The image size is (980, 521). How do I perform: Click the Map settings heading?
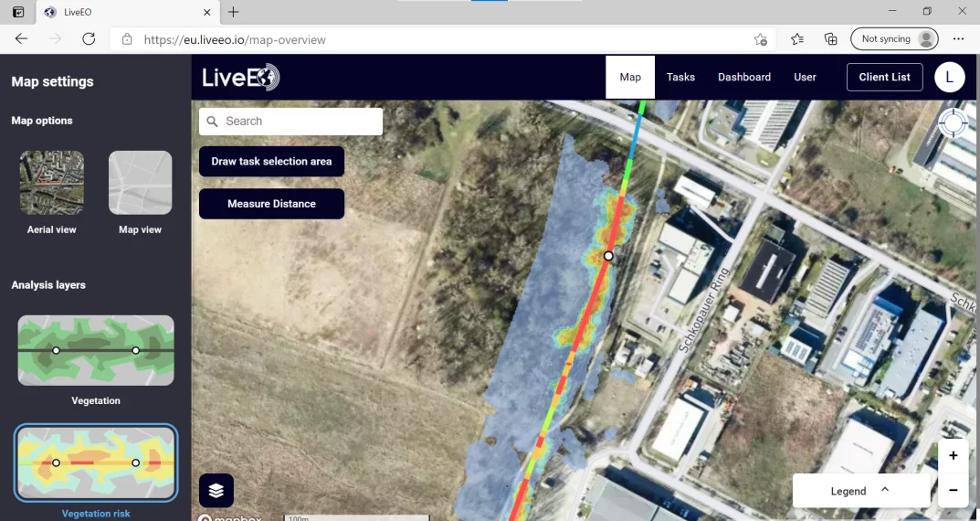52,81
